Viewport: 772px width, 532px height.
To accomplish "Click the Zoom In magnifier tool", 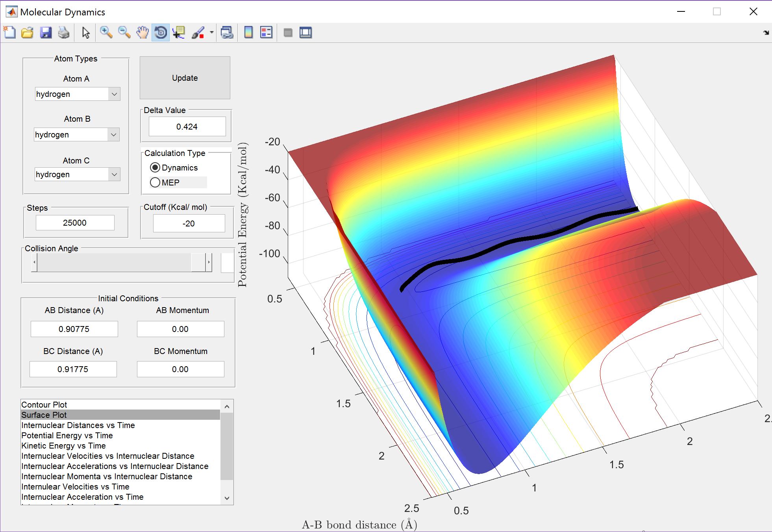I will [x=106, y=32].
